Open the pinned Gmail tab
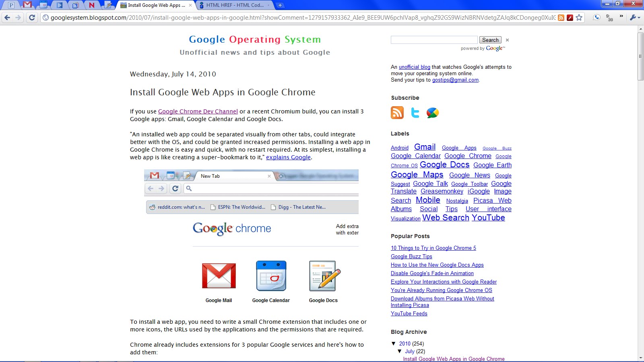Screen dimensions: 644x362 pyautogui.click(x=27, y=5)
